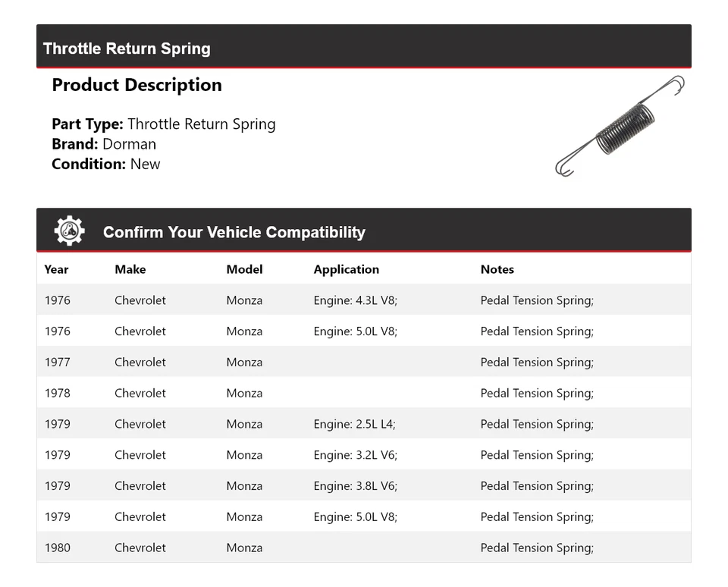Click the Throttle Return Spring title bar
Screen dimensions: 728x587
127,49
